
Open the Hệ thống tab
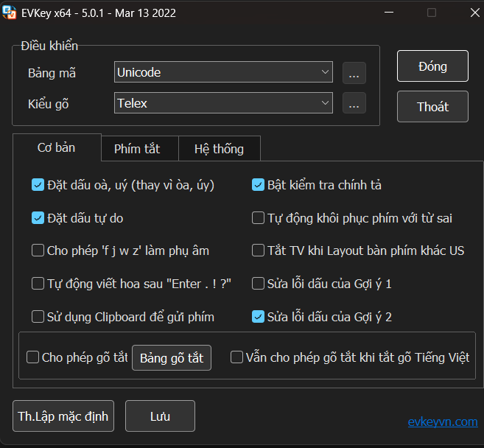coord(219,149)
